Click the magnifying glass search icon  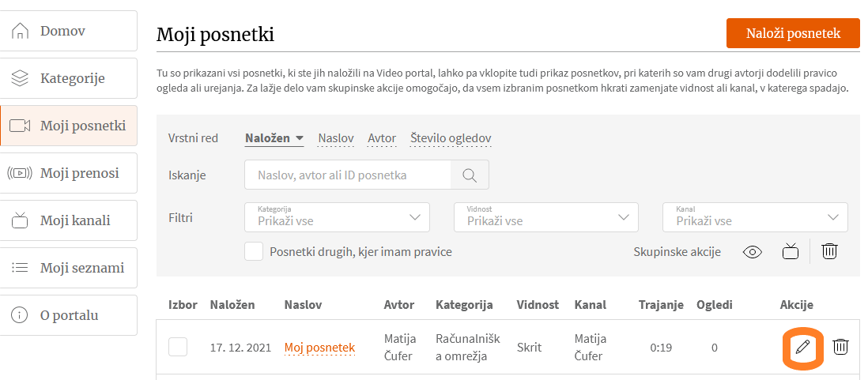[470, 175]
